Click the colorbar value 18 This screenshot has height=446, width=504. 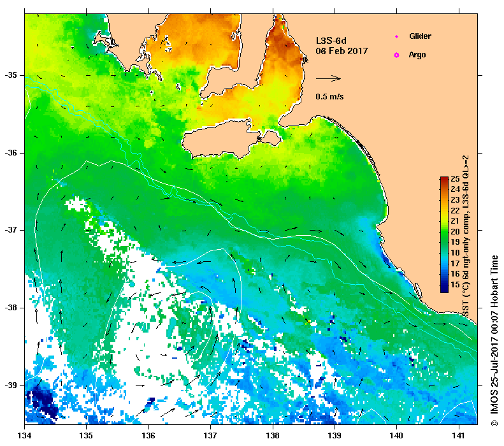[x=455, y=252]
